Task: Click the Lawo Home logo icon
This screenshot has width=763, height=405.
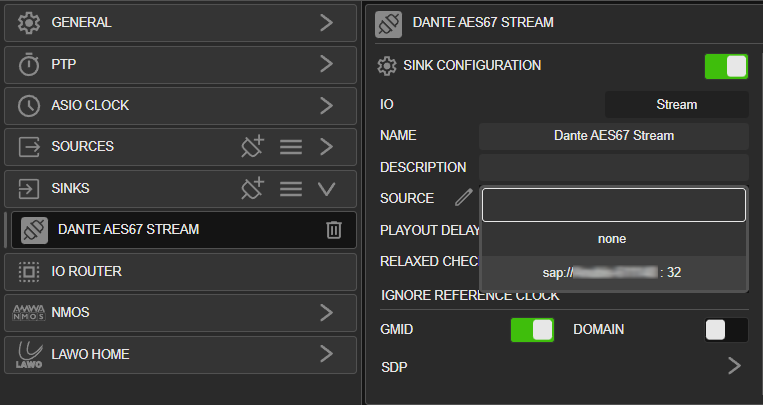Action: [x=29, y=354]
